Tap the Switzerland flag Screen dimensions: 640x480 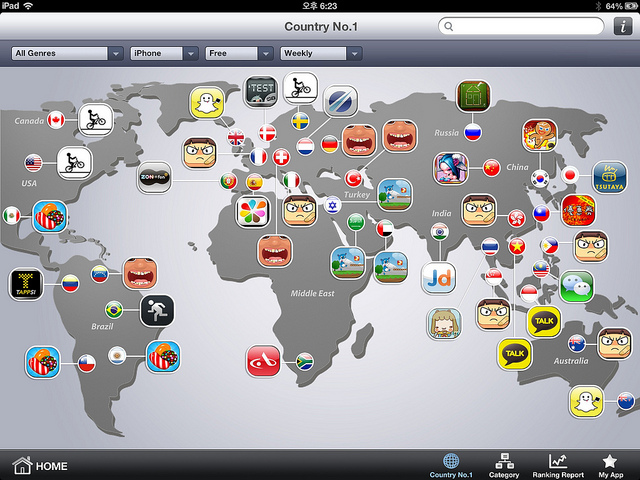tap(281, 157)
